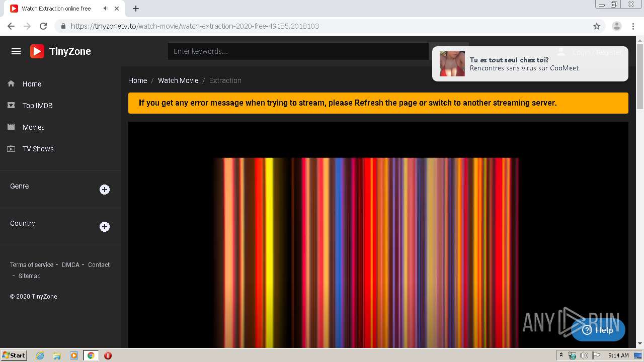Go forward in browser history
Viewport: 644px width, 362px height.
27,26
